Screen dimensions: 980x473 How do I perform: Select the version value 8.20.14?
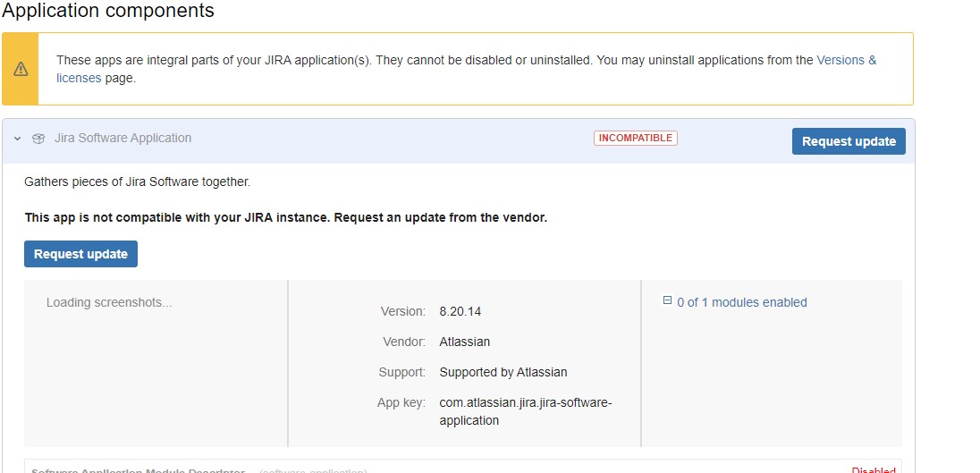click(x=460, y=311)
